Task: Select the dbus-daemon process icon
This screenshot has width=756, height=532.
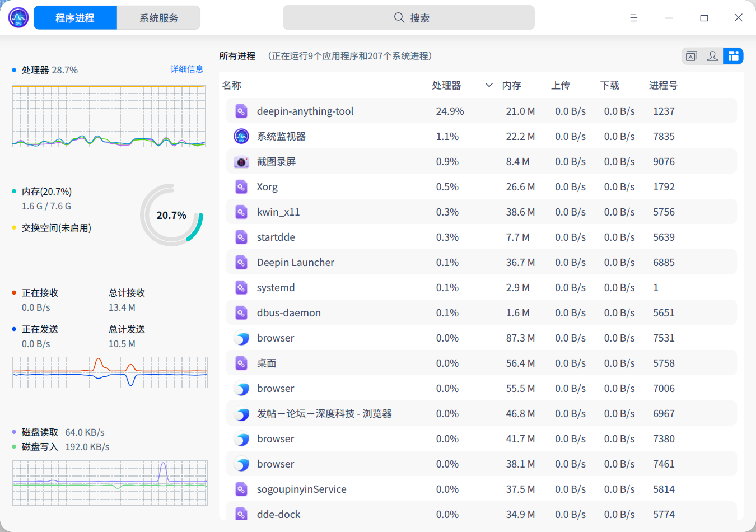Action: [241, 313]
